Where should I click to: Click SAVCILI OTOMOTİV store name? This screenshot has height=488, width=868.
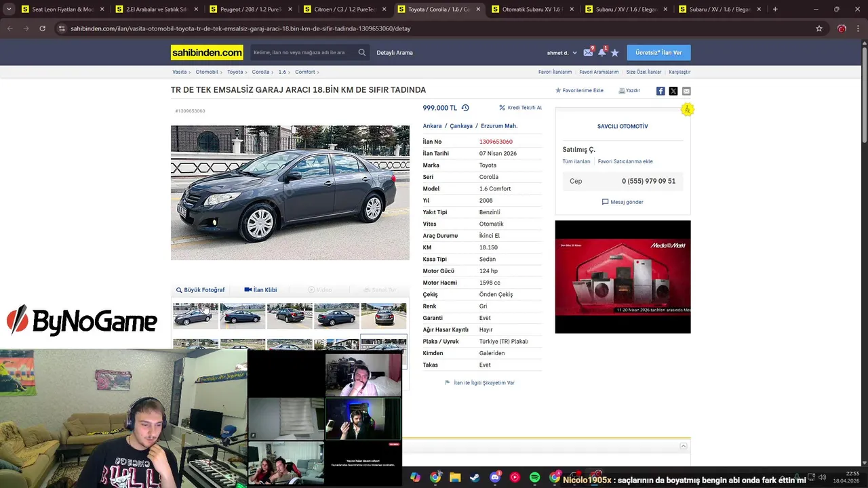(623, 127)
